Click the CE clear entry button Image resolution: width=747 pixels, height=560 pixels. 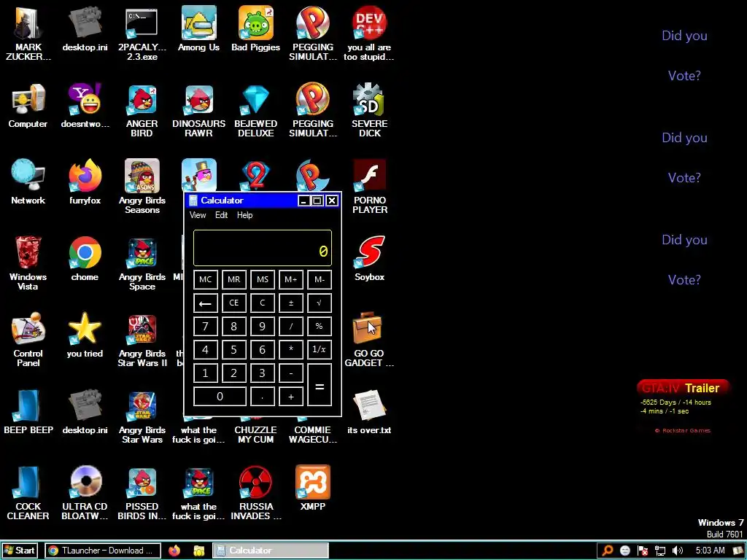(234, 303)
